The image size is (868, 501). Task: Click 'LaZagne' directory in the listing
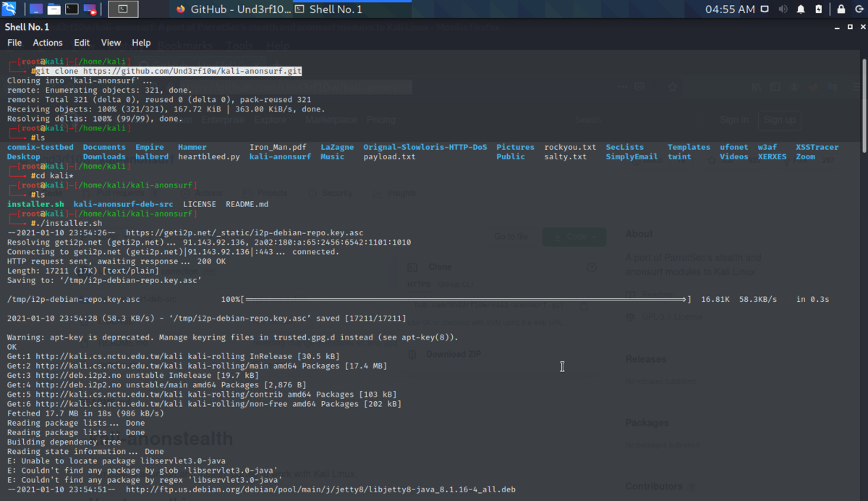coord(337,147)
